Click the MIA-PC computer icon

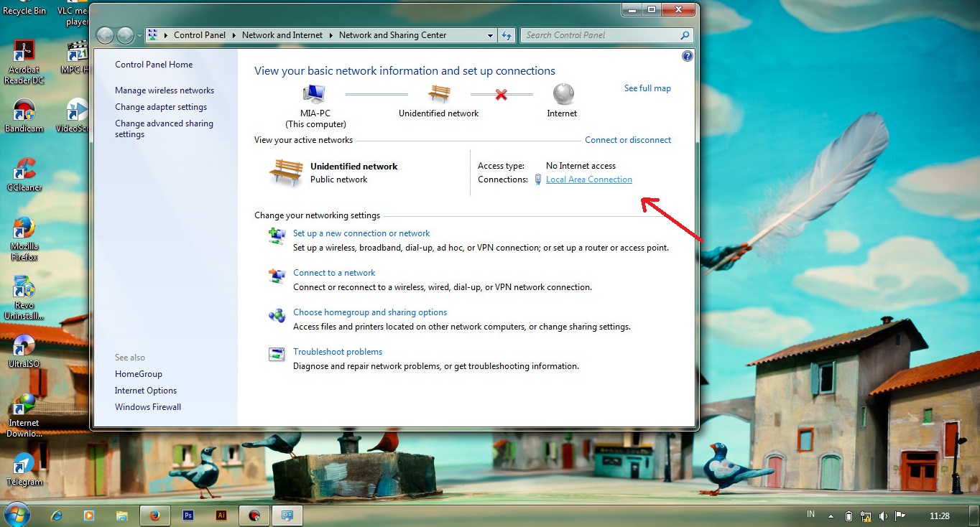(314, 94)
